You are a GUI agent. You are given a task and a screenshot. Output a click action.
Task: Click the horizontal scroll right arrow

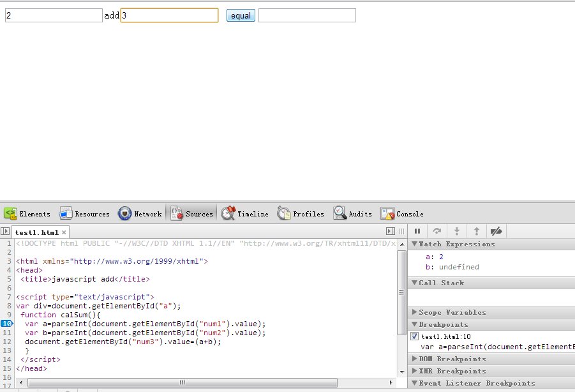391,382
